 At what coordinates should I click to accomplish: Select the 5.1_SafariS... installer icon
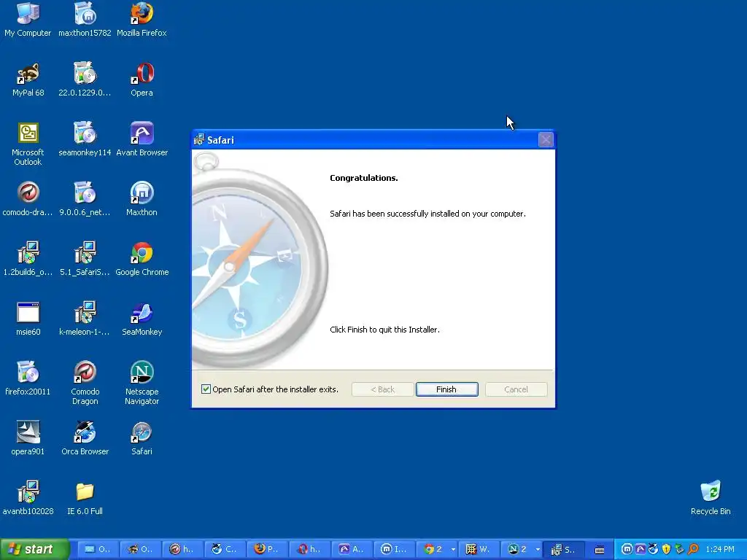(85, 259)
